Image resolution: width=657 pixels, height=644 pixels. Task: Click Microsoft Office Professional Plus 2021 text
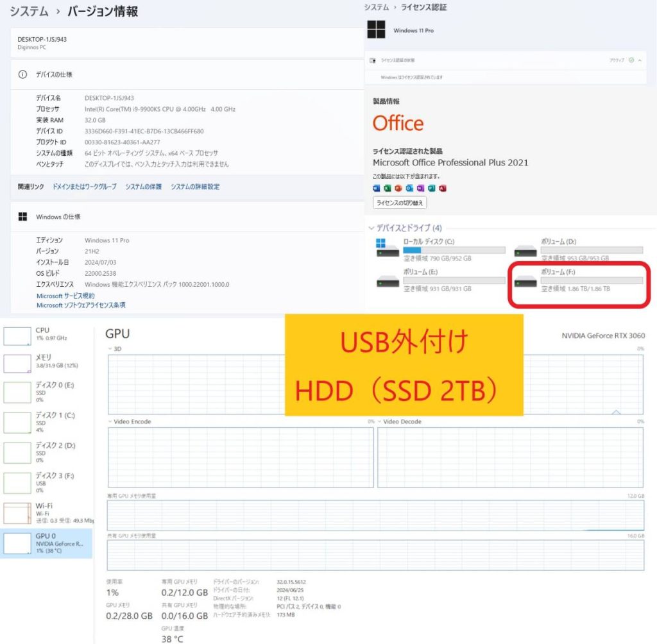tap(450, 162)
